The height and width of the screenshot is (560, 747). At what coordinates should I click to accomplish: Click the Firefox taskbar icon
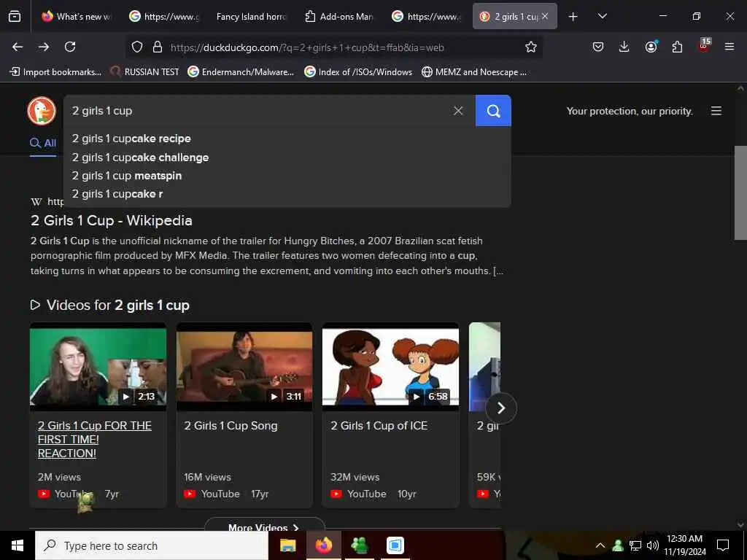pos(323,545)
